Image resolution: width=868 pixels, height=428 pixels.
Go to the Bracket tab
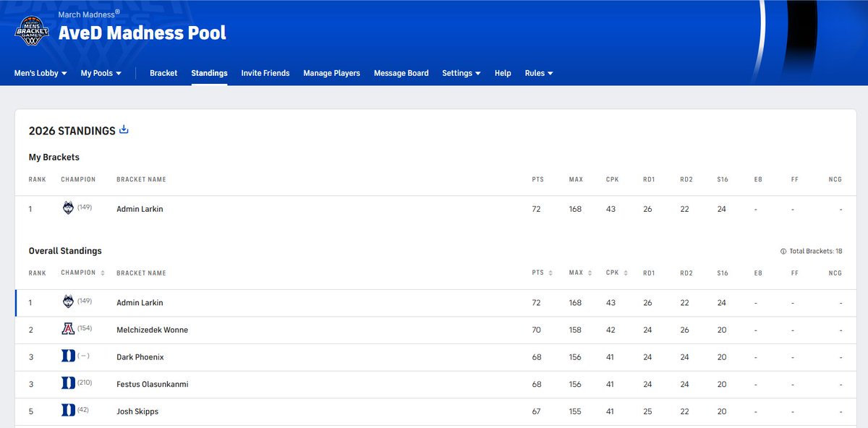tap(163, 73)
